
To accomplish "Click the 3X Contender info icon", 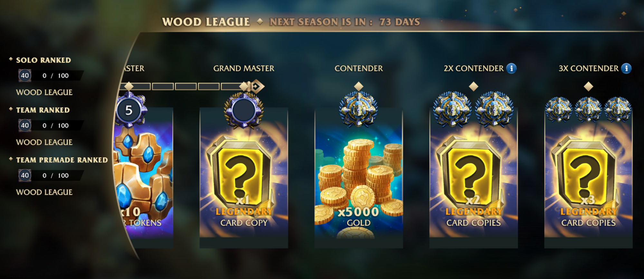I will [626, 68].
